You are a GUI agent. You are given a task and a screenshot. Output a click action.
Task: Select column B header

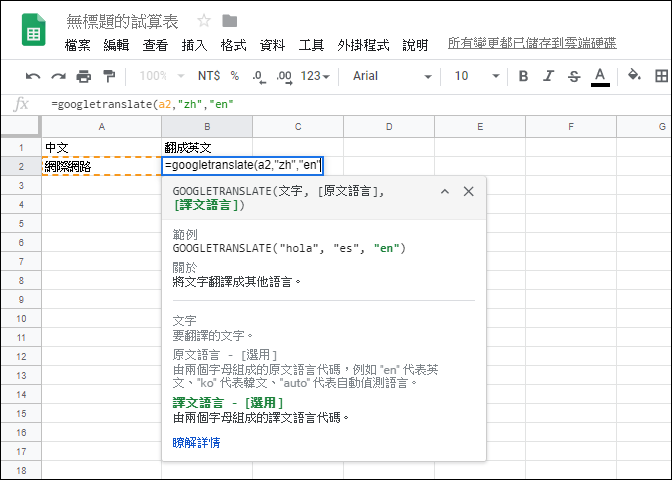pos(207,127)
